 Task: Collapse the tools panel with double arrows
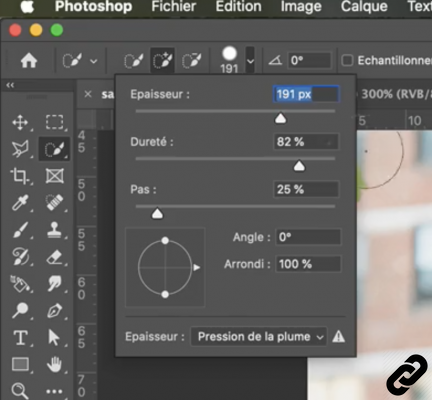(10, 85)
